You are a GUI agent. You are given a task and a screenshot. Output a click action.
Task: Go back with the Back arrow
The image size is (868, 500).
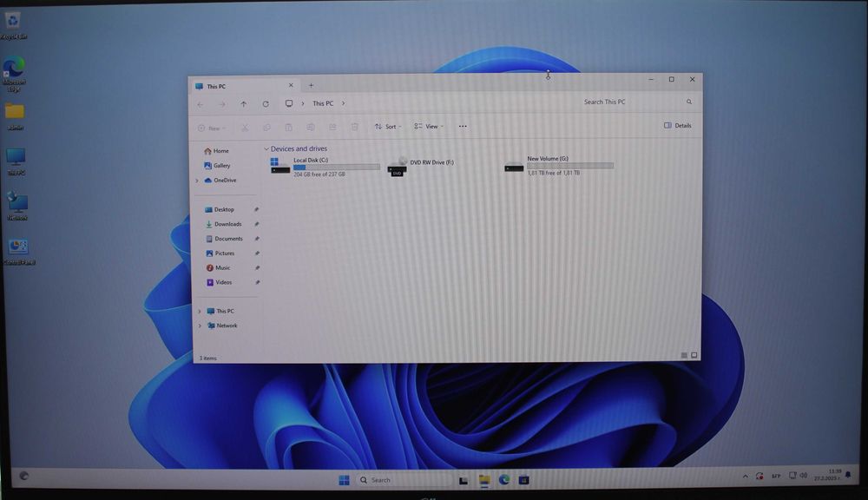coord(201,104)
